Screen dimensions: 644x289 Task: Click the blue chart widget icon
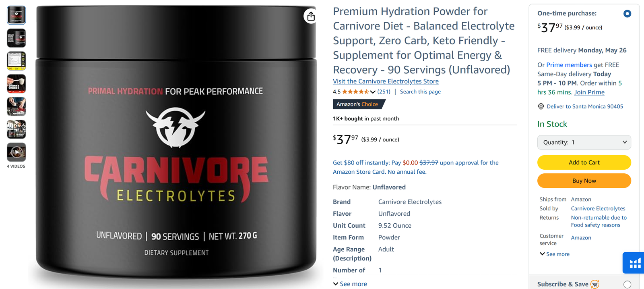pyautogui.click(x=634, y=263)
